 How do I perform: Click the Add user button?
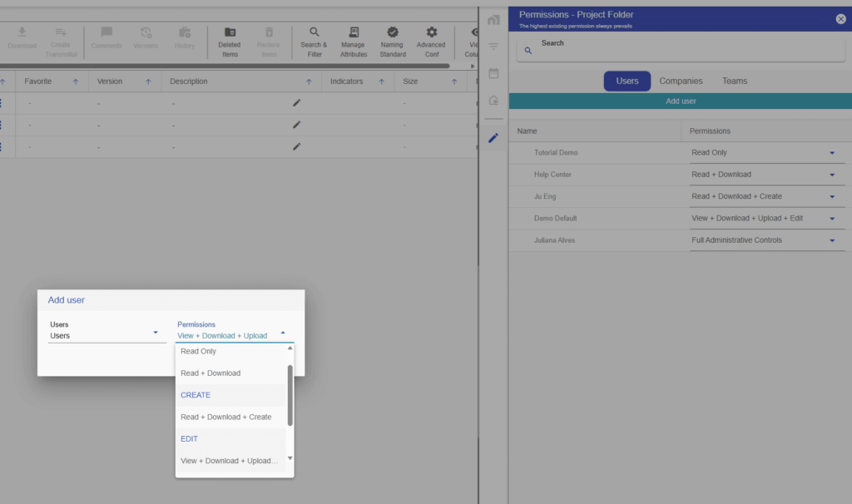click(680, 101)
